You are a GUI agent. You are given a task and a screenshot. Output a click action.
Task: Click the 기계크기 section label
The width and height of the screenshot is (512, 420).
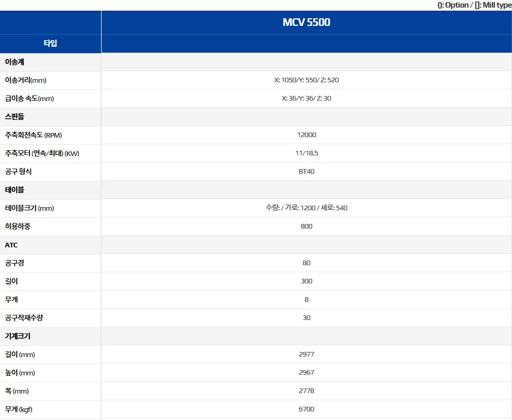(18, 336)
